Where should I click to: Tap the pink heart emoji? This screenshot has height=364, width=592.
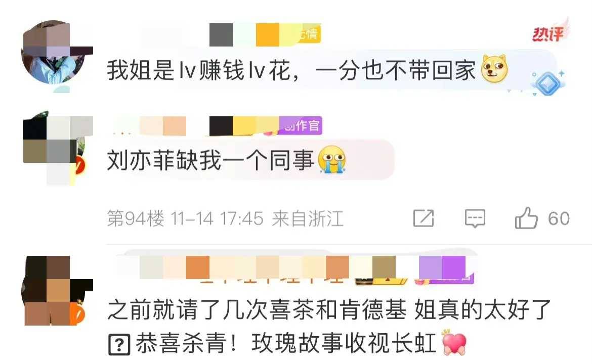coord(454,342)
